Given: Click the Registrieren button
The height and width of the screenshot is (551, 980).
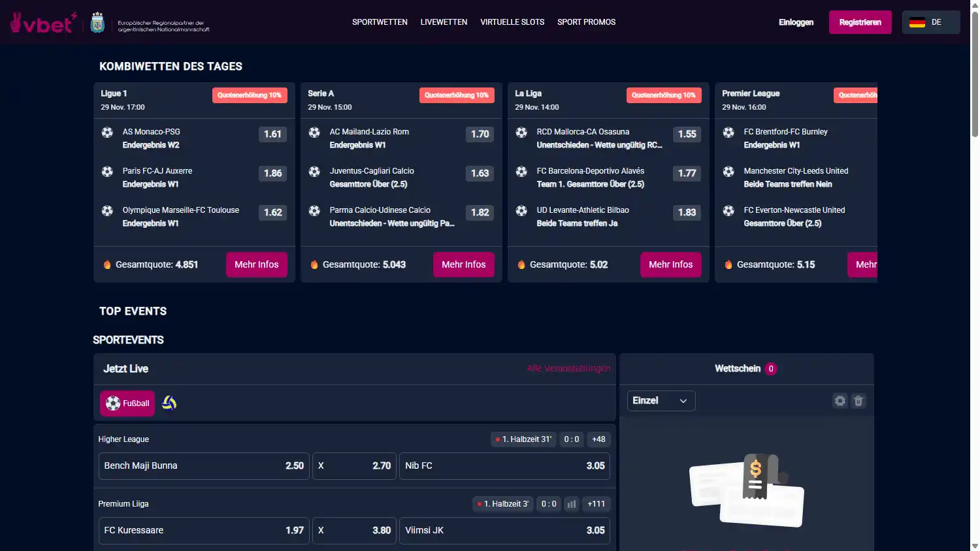Looking at the screenshot, I should (x=860, y=22).
